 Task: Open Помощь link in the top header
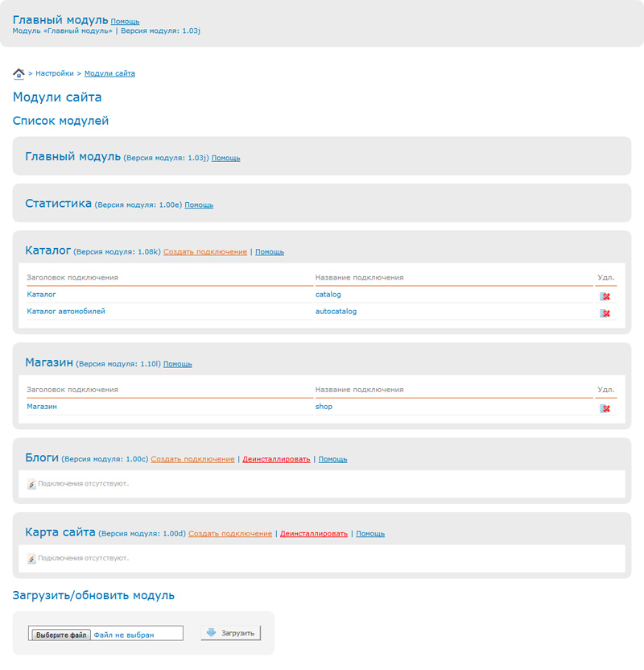click(125, 22)
